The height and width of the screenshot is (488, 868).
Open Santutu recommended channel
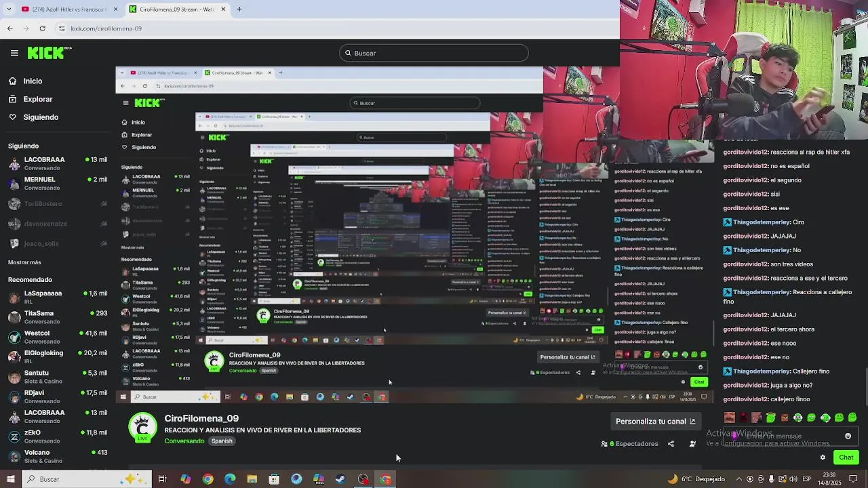coord(58,376)
